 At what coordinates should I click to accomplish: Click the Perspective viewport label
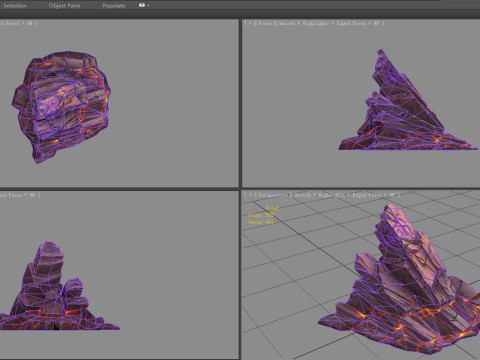273,195
